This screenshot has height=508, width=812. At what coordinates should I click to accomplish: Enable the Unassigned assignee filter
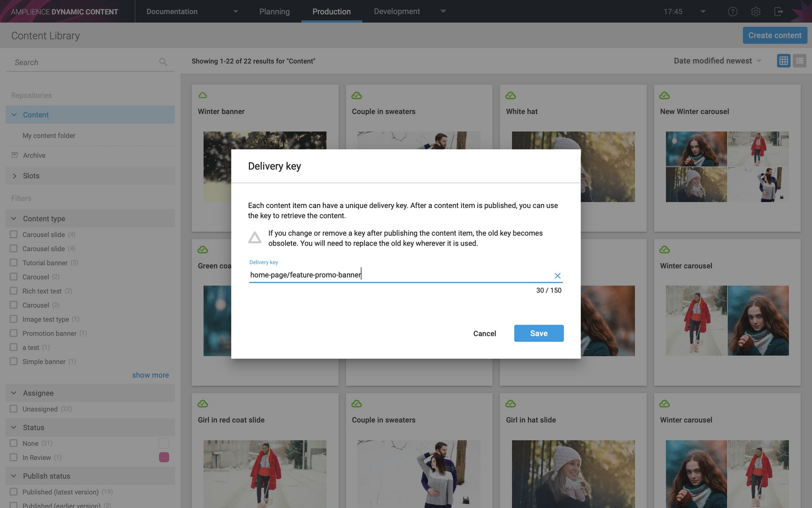[13, 409]
